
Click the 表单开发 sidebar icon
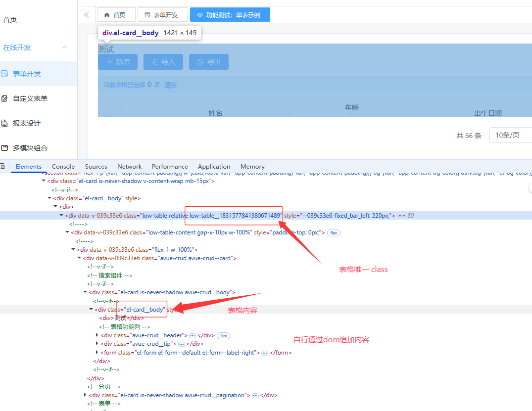(4, 74)
